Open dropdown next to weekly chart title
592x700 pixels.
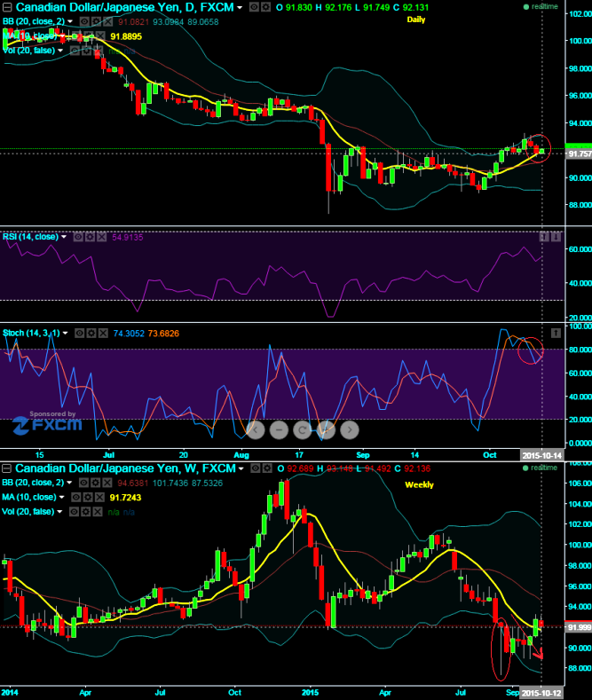(241, 468)
